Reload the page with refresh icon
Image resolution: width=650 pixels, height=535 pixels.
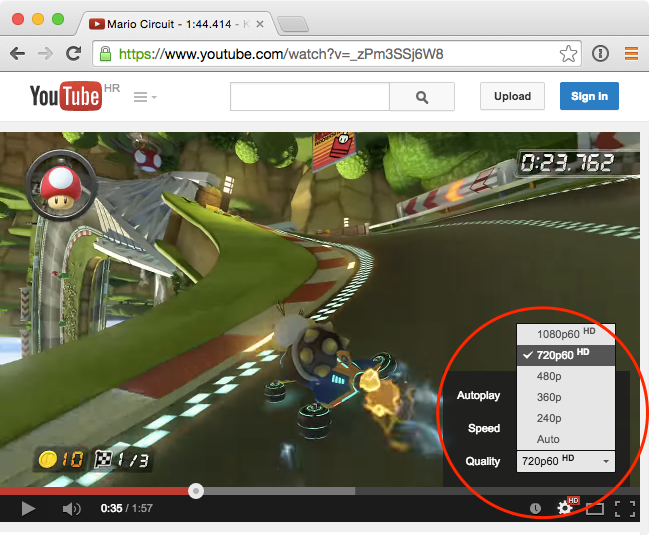pyautogui.click(x=73, y=53)
